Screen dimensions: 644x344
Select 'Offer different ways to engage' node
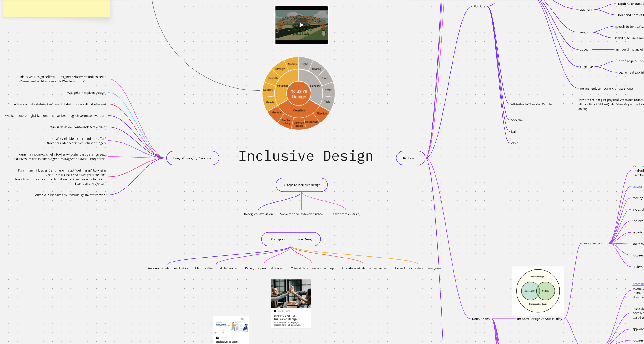(312, 268)
